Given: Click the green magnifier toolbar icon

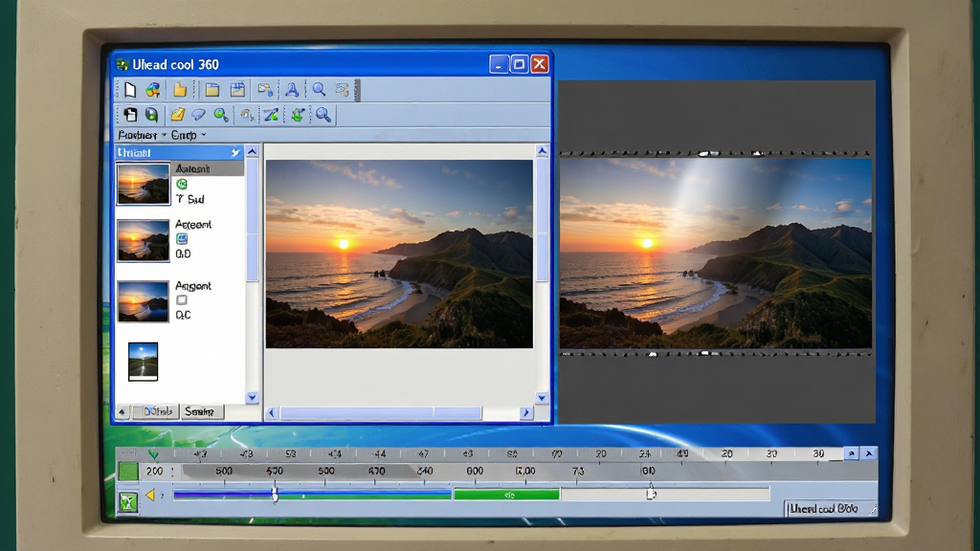Looking at the screenshot, I should point(221,115).
